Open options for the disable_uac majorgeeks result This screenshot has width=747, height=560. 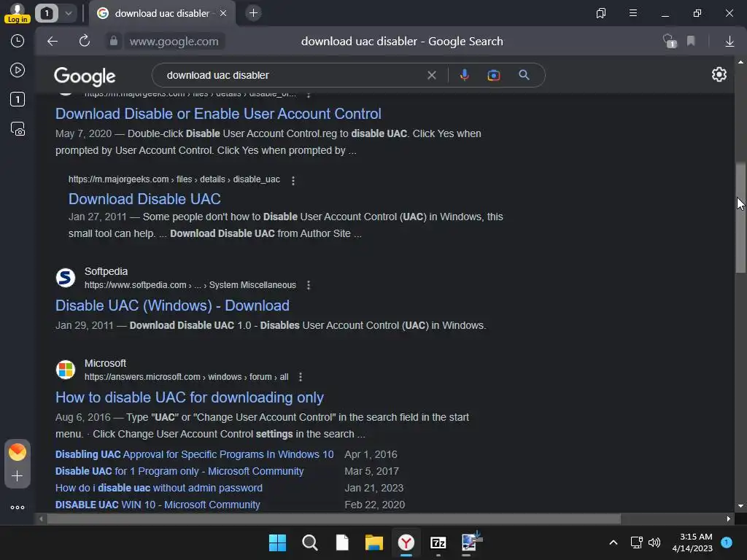click(293, 181)
